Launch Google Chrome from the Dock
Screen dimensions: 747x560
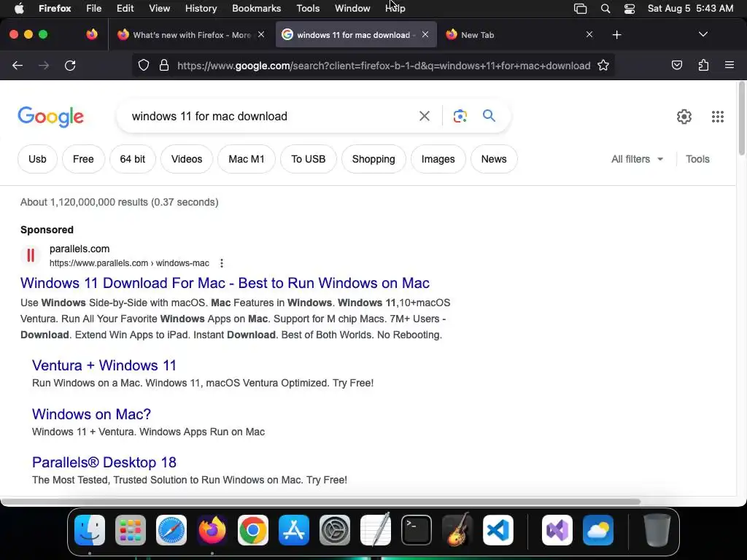[x=253, y=530]
